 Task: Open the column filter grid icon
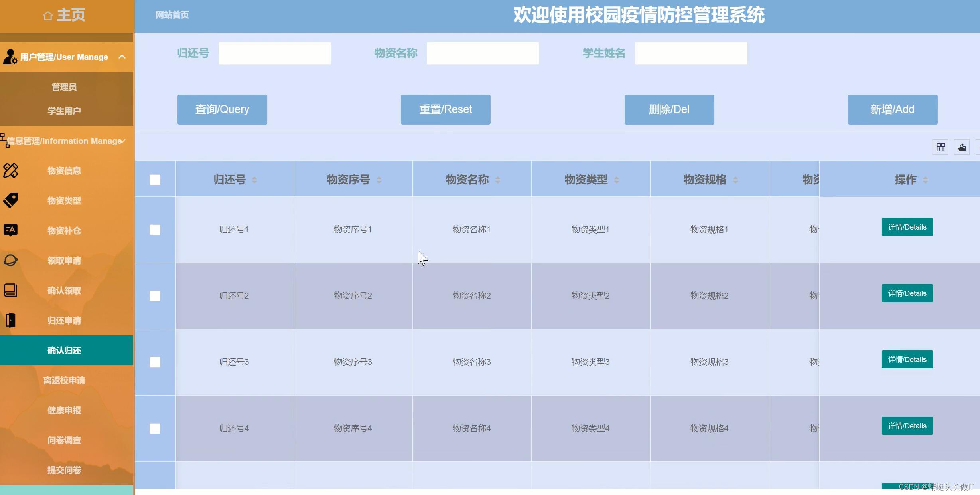pos(941,147)
